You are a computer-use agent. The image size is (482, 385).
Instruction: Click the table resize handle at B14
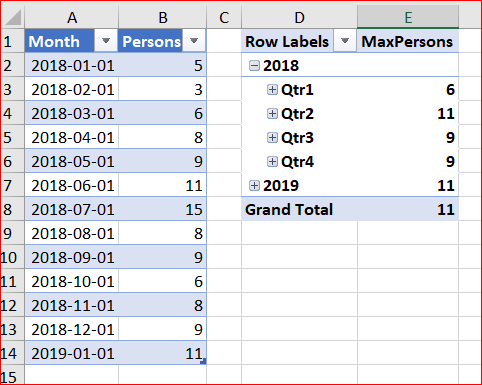click(x=203, y=361)
